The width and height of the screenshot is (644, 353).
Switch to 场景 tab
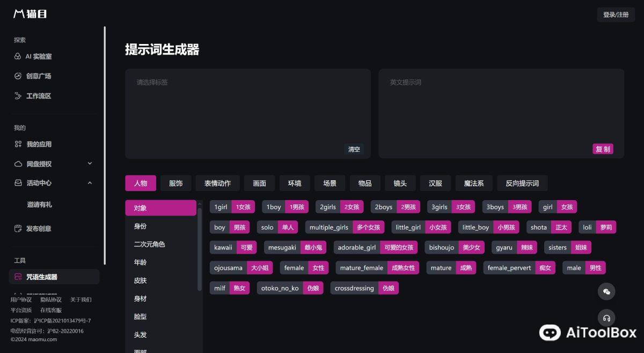pyautogui.click(x=330, y=183)
